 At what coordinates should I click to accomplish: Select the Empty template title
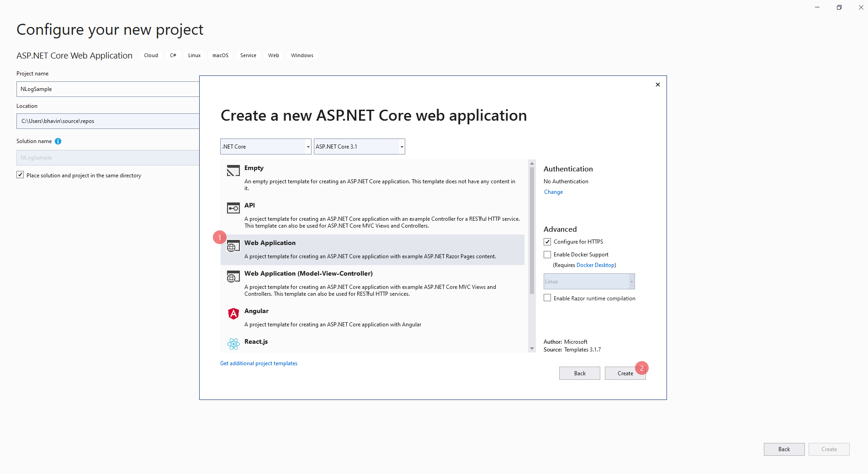[x=254, y=168]
